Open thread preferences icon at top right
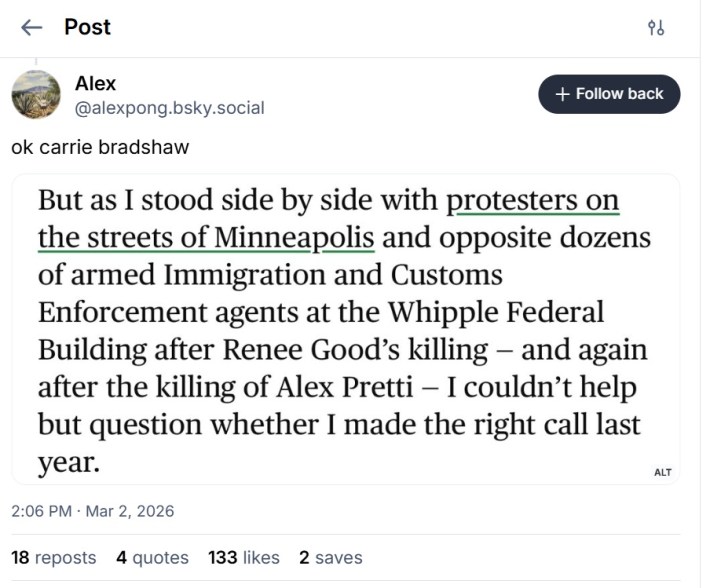This screenshot has height=588, width=710. (656, 28)
